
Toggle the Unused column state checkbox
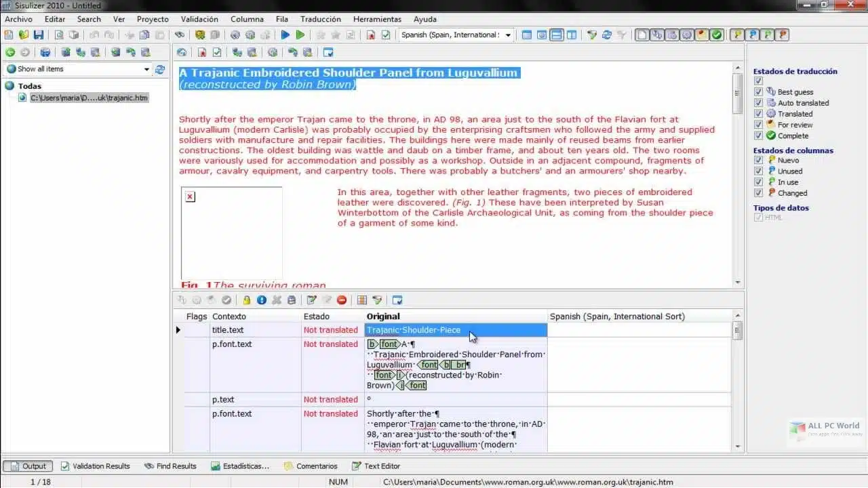point(759,171)
